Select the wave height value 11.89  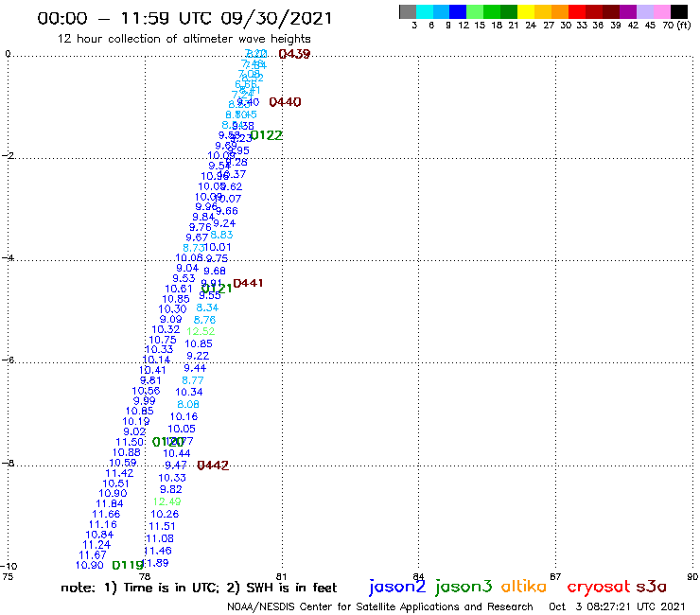(156, 563)
